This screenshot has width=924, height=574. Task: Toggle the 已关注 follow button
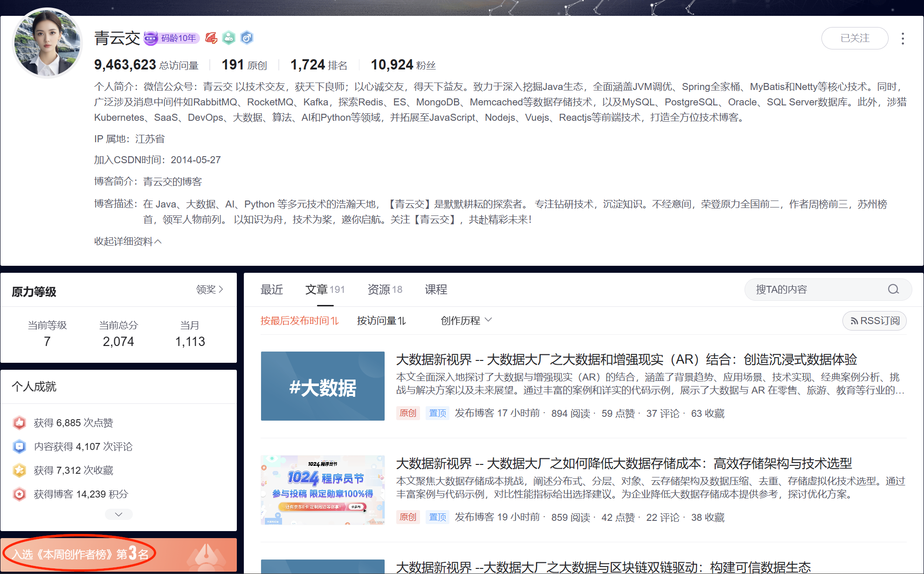pyautogui.click(x=854, y=38)
